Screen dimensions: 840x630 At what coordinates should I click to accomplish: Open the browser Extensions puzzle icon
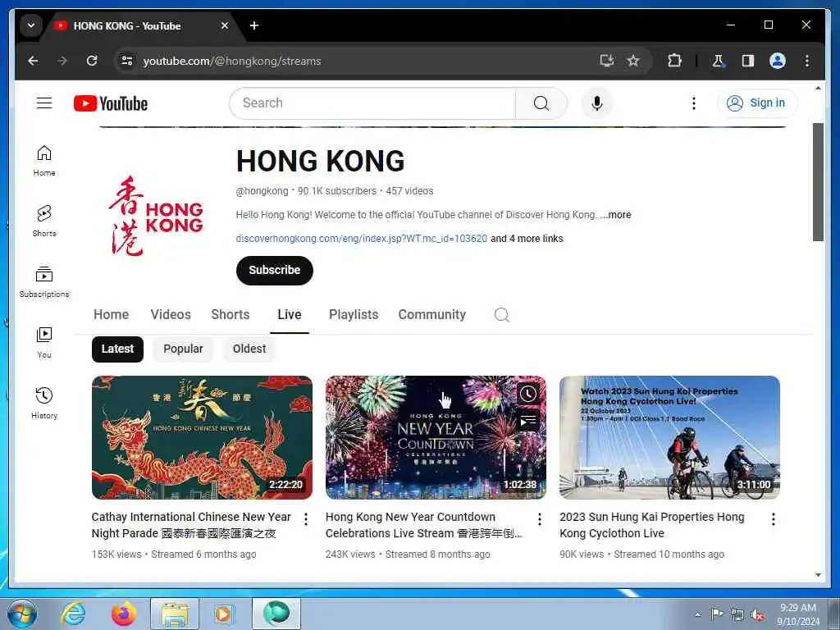coord(674,61)
